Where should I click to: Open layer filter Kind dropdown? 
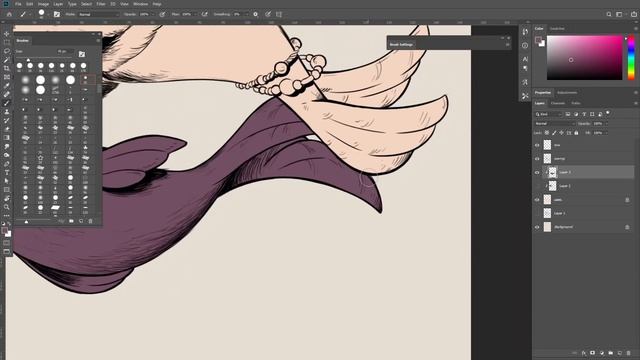click(x=549, y=114)
